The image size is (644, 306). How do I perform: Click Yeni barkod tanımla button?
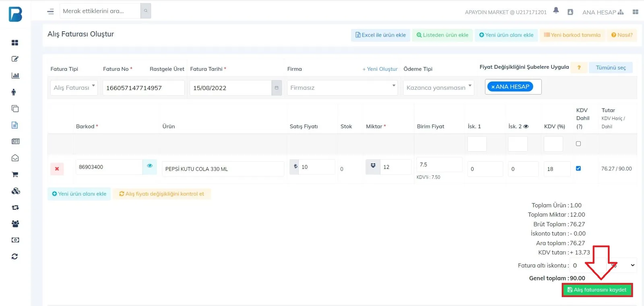click(572, 35)
